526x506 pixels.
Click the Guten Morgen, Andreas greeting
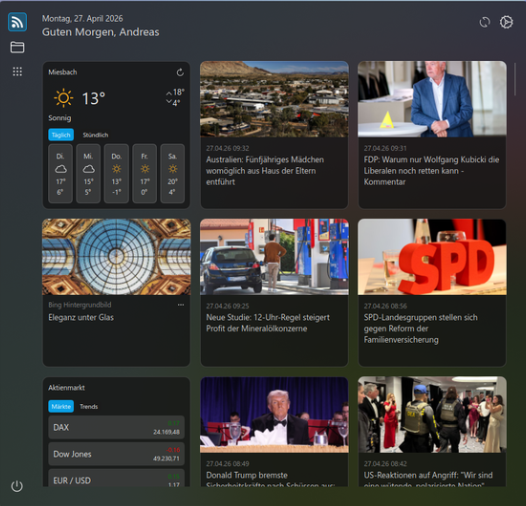tap(100, 32)
